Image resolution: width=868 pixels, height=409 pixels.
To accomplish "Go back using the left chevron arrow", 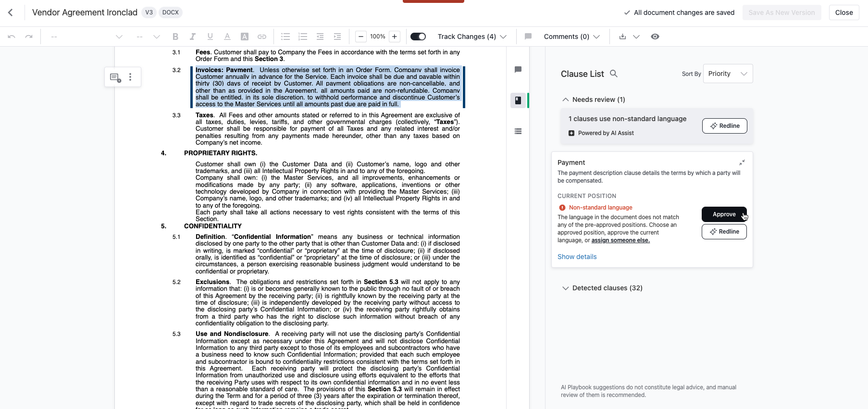I will pyautogui.click(x=11, y=12).
